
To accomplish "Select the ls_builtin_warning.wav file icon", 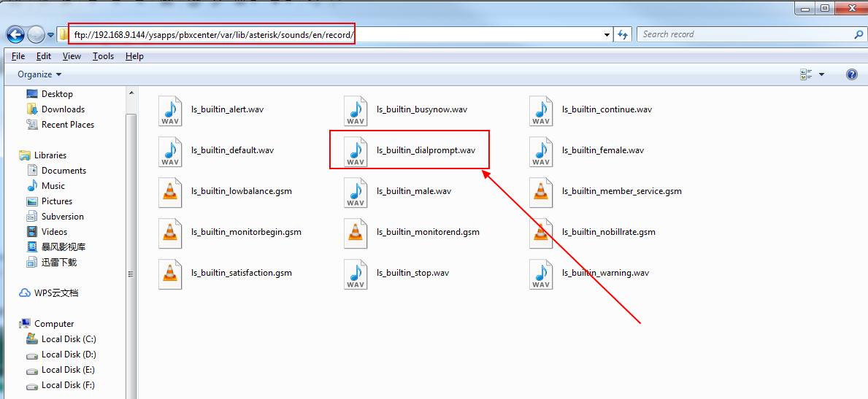I will coord(541,274).
